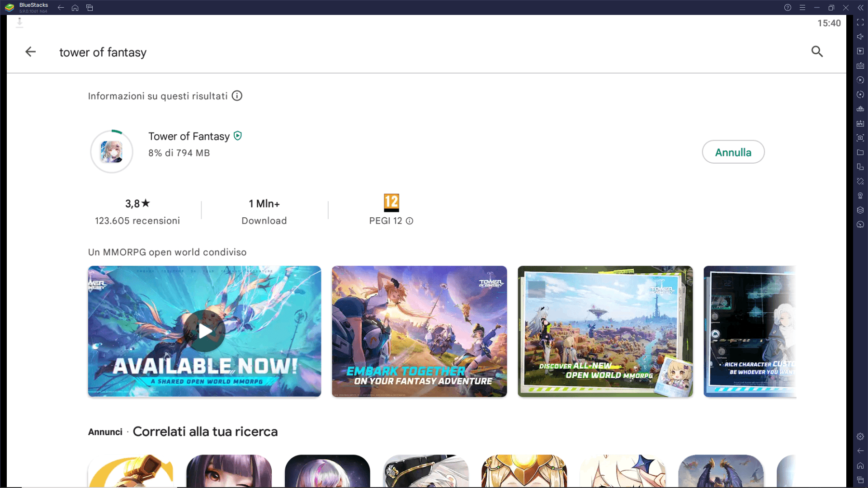
Task: Open Android recents icon at sidebar bottom
Action: click(860, 480)
